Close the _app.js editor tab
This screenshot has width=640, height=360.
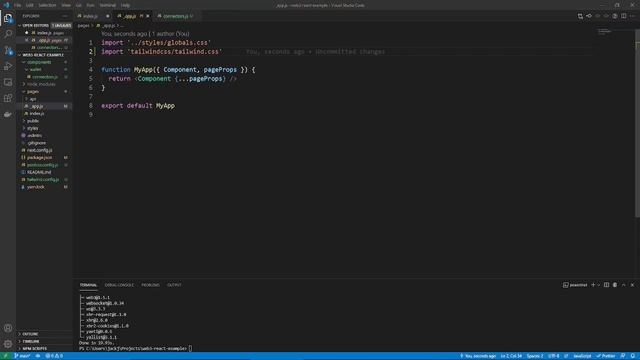coord(148,16)
